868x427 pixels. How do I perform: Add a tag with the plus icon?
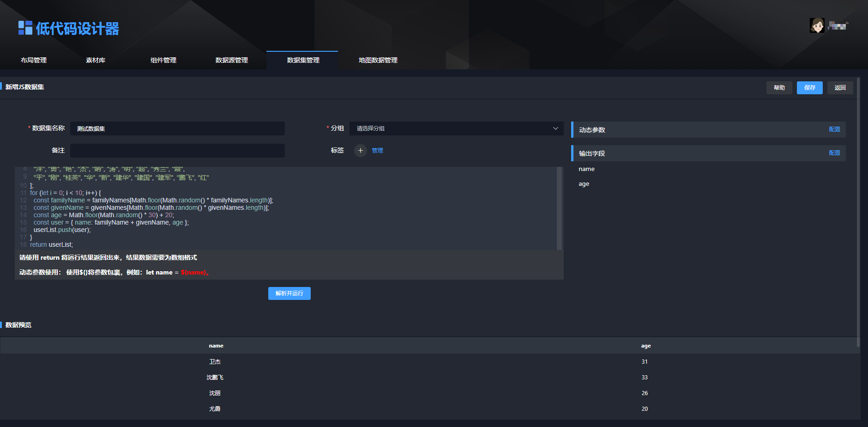point(361,151)
